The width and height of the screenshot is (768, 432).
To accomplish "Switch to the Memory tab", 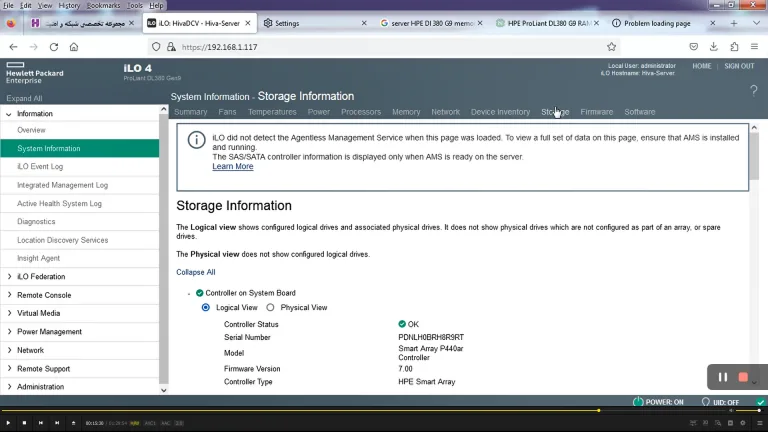I will (x=406, y=112).
